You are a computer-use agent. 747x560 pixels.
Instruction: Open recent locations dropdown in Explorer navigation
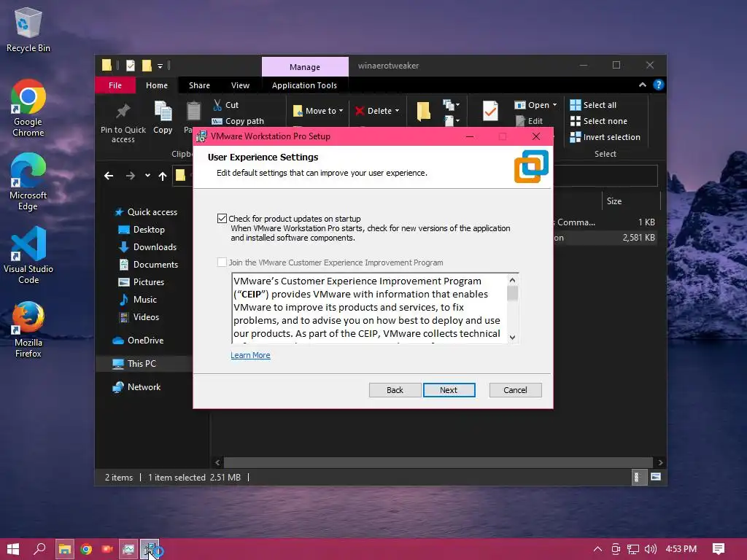(147, 176)
